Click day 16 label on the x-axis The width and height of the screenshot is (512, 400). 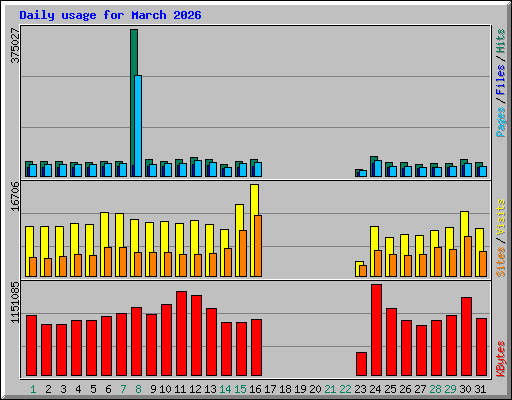tap(255, 389)
